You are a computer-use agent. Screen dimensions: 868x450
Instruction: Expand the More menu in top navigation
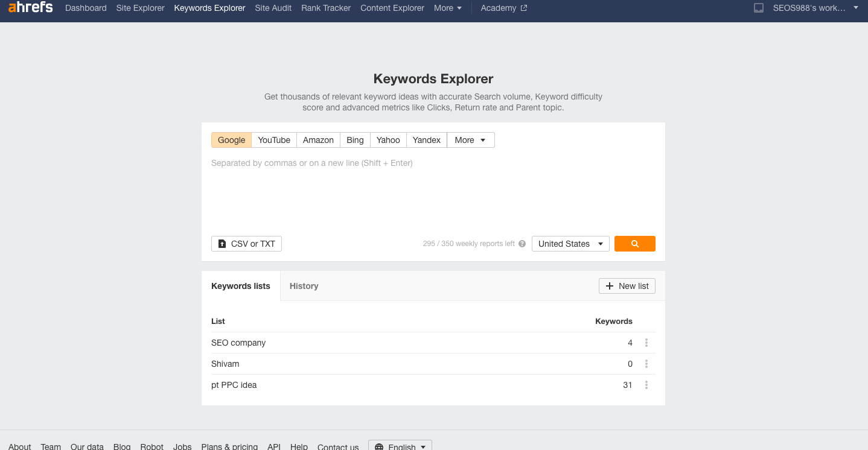448,8
